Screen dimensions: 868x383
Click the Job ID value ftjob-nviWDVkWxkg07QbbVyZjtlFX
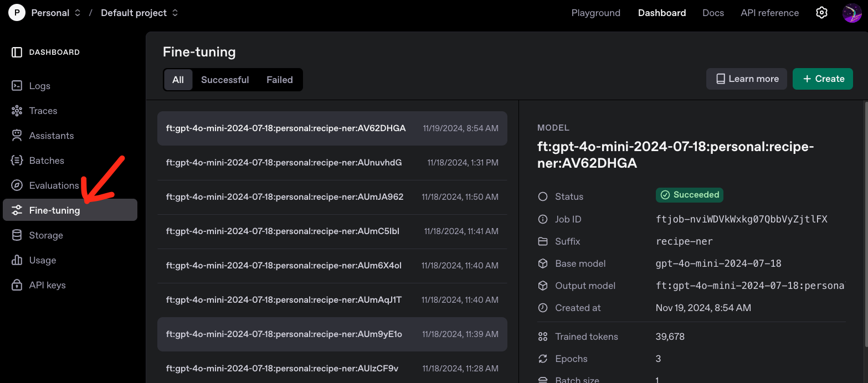coord(742,219)
